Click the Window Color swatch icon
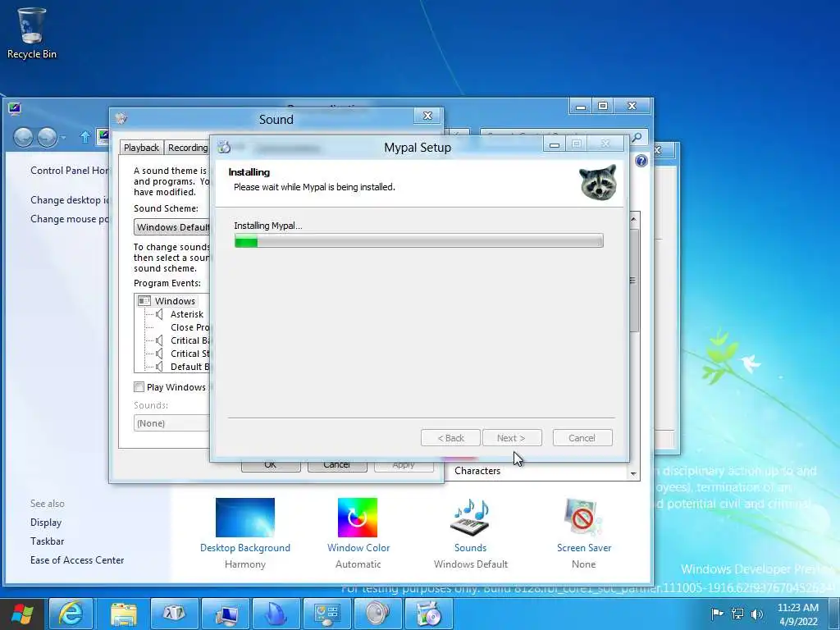 coord(358,517)
